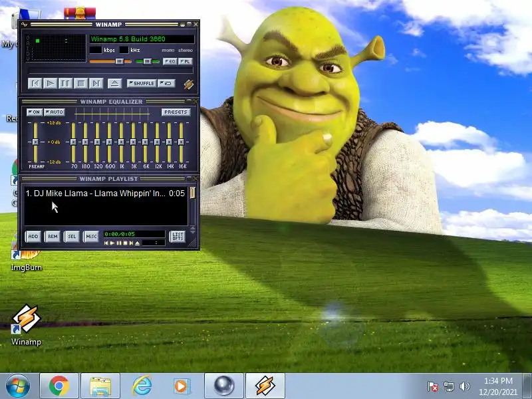Open visualization menu via clutterbar letter U
This screenshot has height=399, width=532.
(28, 59)
